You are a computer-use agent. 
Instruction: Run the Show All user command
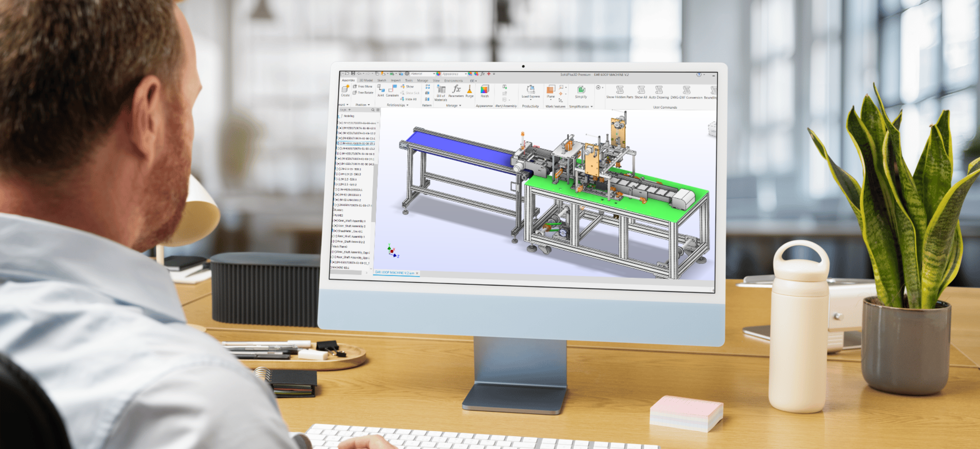(641, 93)
